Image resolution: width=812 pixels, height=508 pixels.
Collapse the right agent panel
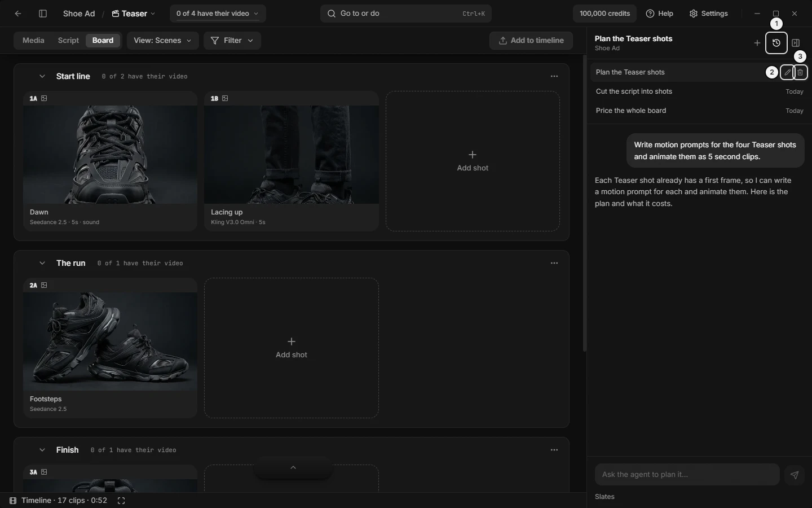click(796, 43)
